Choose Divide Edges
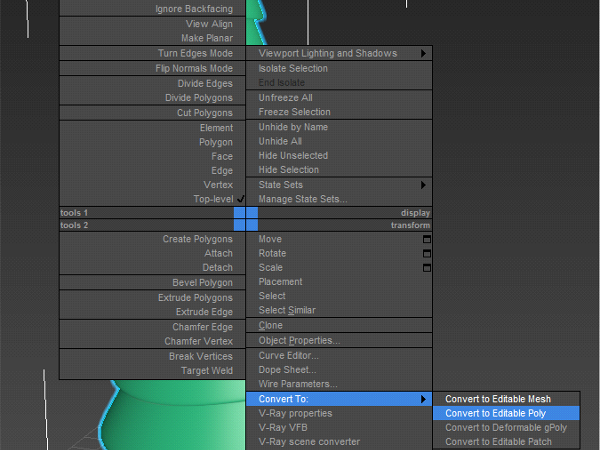The width and height of the screenshot is (600, 450). (x=152, y=83)
